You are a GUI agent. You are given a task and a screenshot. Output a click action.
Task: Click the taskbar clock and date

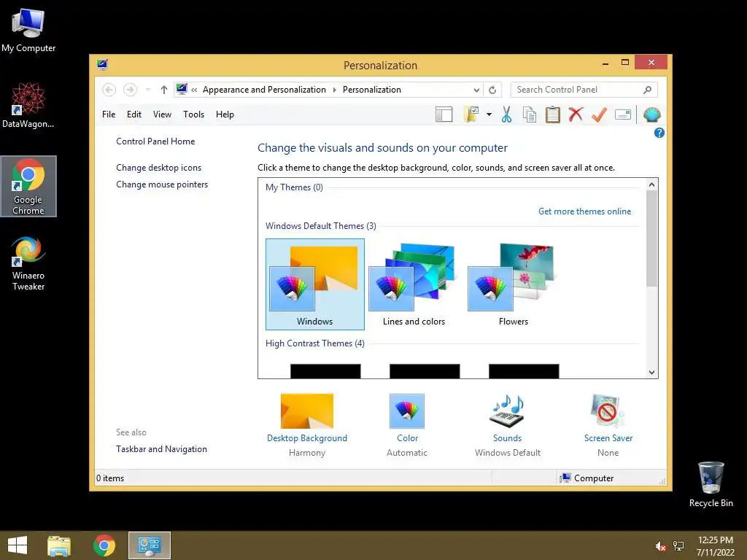tap(715, 546)
